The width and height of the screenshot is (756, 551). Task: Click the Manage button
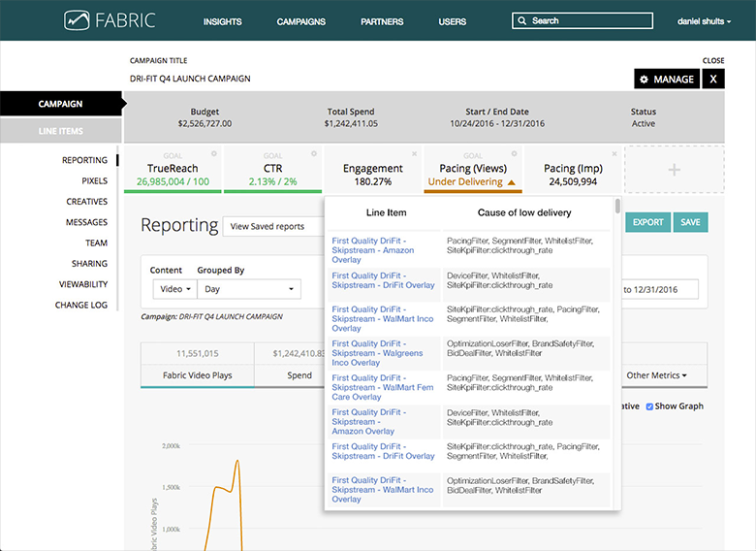(667, 80)
